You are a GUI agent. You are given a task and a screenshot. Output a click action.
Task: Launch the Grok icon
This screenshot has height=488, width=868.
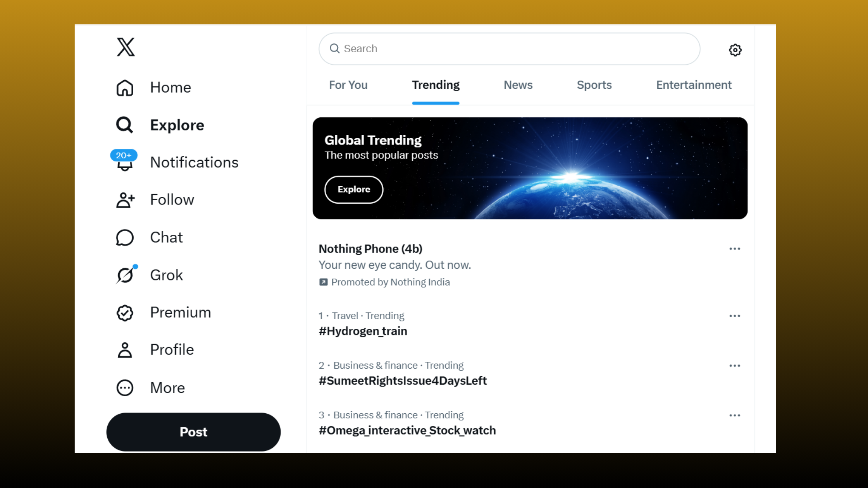click(x=126, y=275)
